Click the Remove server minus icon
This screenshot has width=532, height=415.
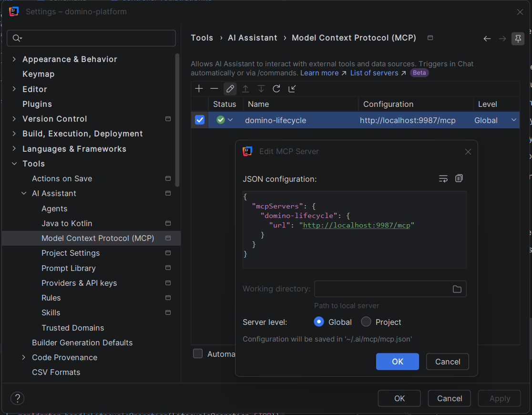pyautogui.click(x=214, y=89)
